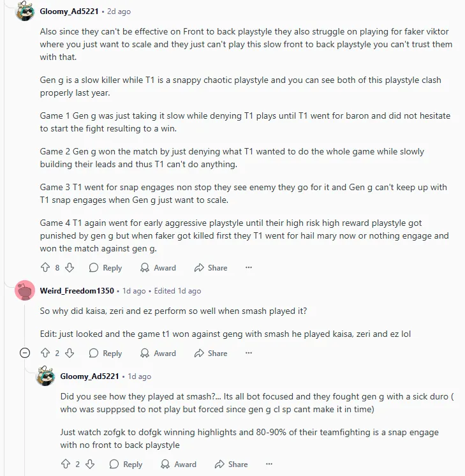Viewport: 465px width, 476px height.
Task: Upvote Gloomy_Ad5221's nested reply about smash
Action: [x=65, y=465]
